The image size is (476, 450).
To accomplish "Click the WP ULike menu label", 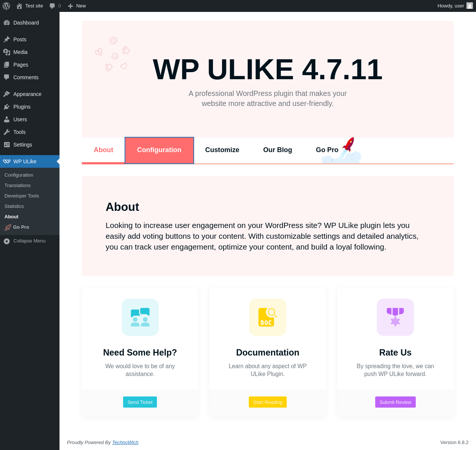I will click(x=25, y=161).
